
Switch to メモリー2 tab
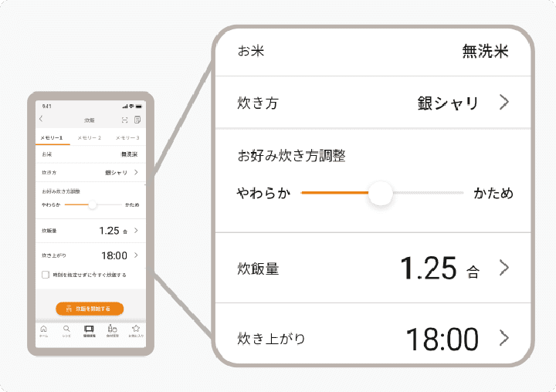point(90,137)
